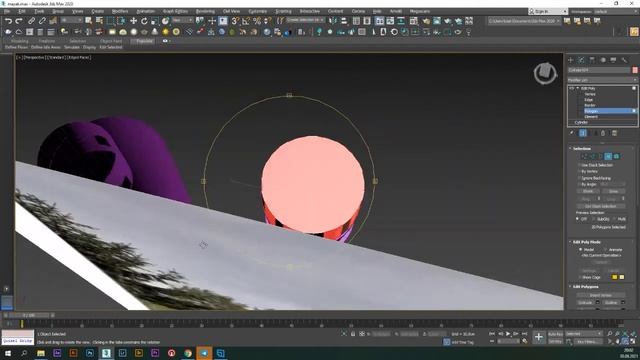Select Preview Selection Multi radio
This screenshot has height=360, width=640.
(615, 219)
